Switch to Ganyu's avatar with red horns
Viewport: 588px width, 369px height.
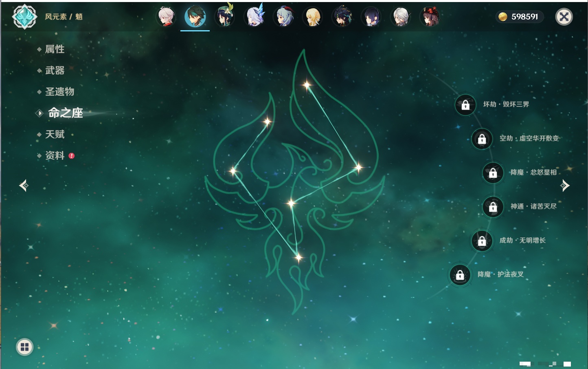pyautogui.click(x=284, y=17)
